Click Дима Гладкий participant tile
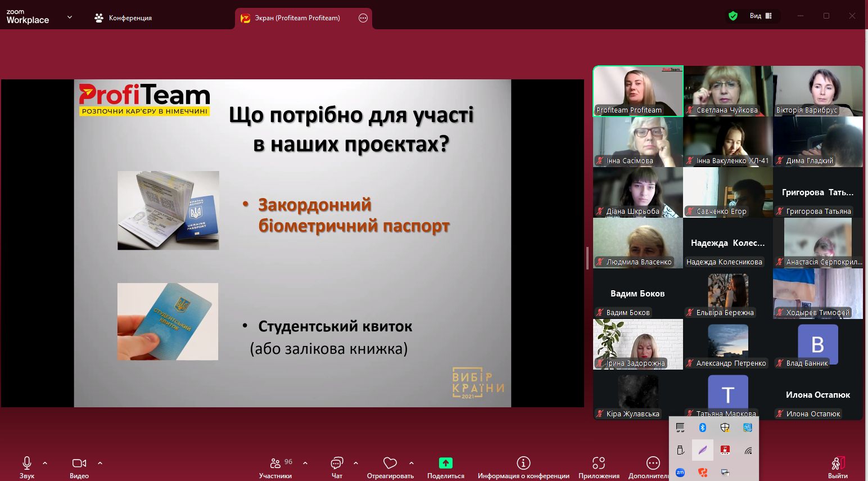This screenshot has width=868, height=481. tap(818, 142)
